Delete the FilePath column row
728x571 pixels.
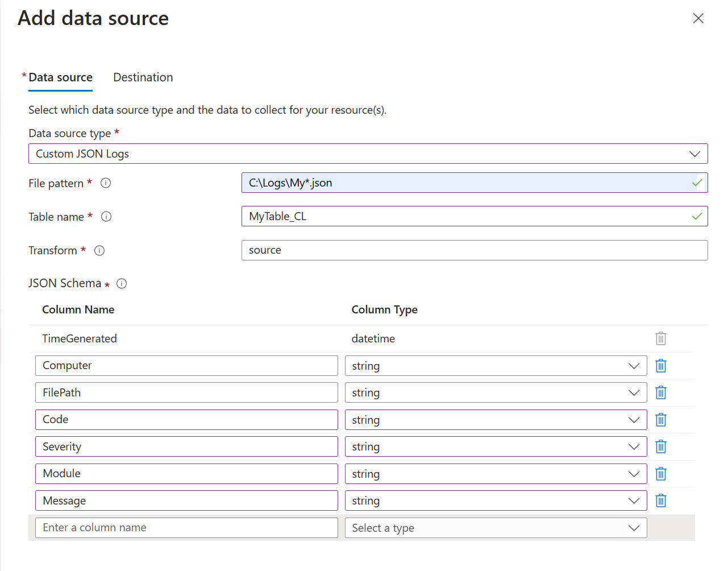(660, 392)
